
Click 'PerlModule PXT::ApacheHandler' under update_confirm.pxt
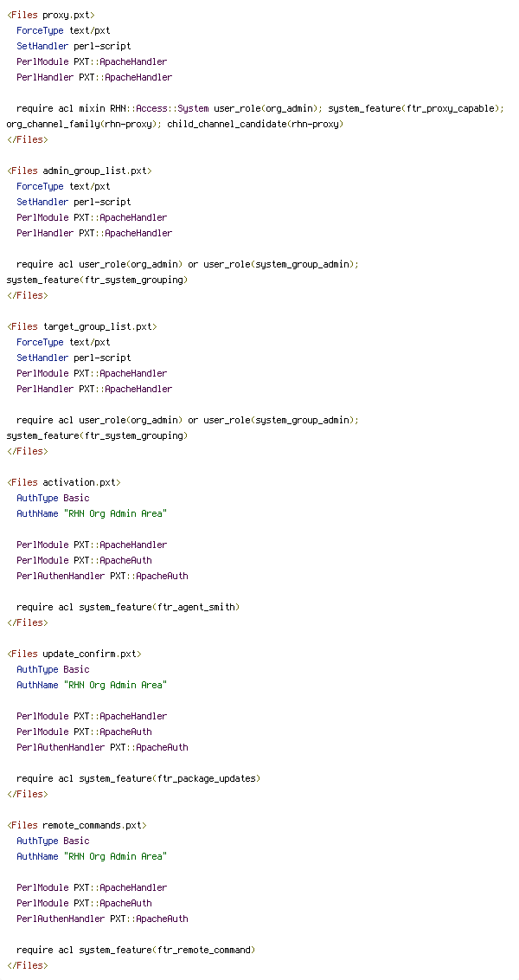click(92, 716)
